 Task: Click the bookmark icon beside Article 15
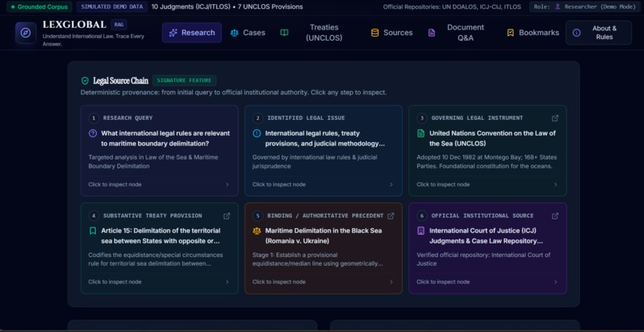tap(93, 231)
